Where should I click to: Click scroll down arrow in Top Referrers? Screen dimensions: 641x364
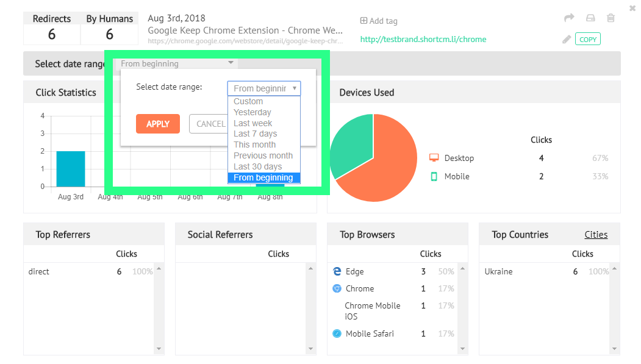[159, 349]
